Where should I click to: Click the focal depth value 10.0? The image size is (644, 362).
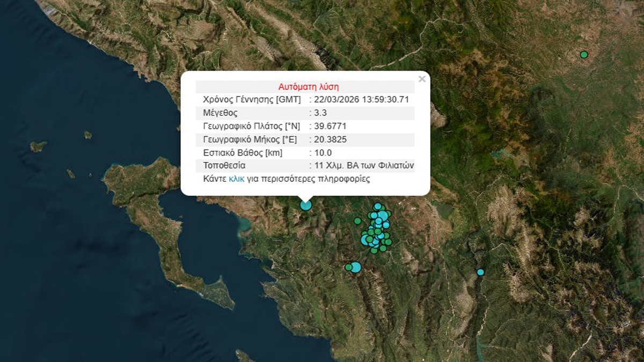pos(323,153)
